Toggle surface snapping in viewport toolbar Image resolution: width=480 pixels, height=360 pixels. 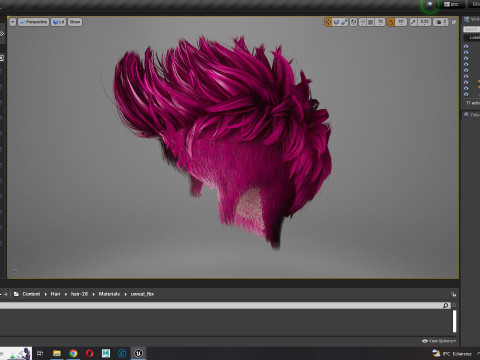coord(363,22)
